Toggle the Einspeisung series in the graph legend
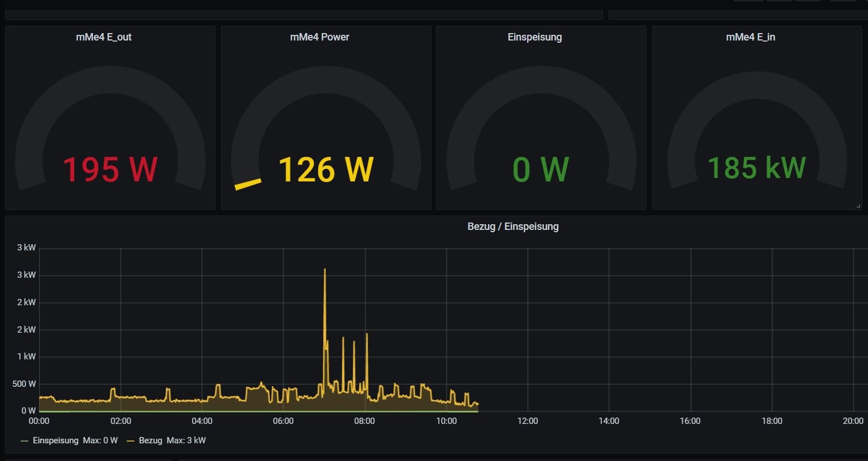This screenshot has height=461, width=868. [55, 440]
